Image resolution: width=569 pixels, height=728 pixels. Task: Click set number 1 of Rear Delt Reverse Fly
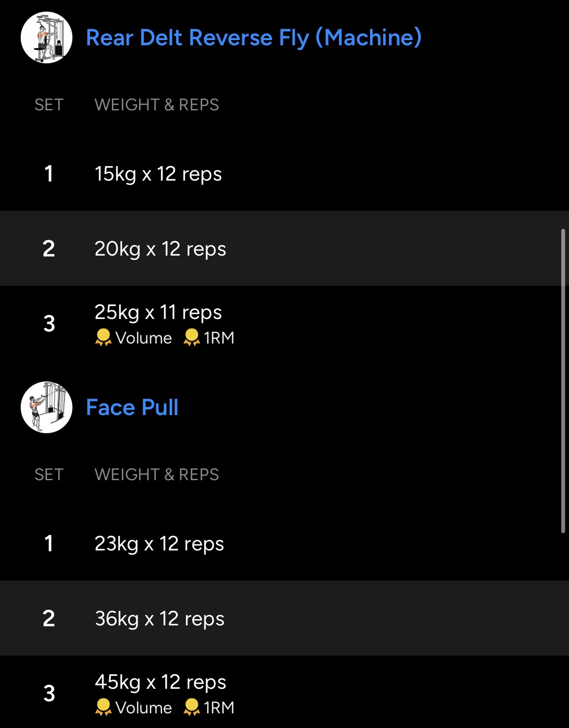click(x=49, y=174)
